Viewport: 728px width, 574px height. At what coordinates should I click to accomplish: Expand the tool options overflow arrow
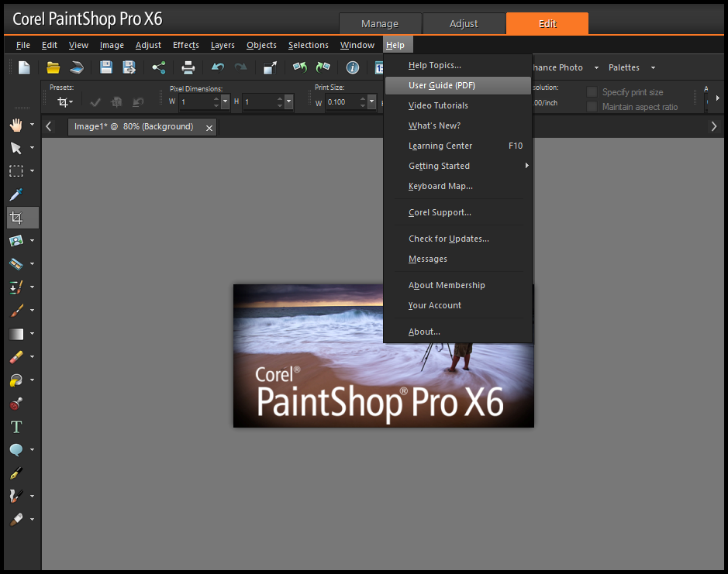coord(717,98)
